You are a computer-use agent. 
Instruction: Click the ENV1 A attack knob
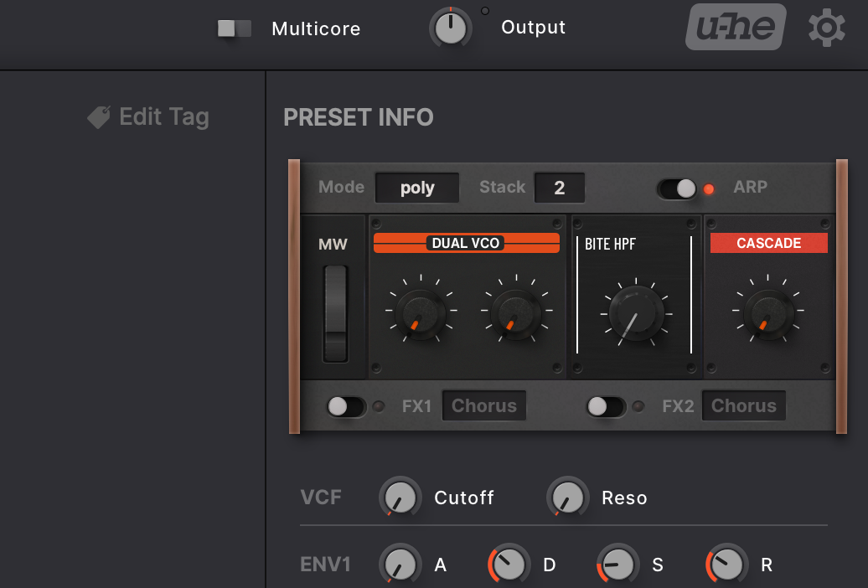pos(400,565)
